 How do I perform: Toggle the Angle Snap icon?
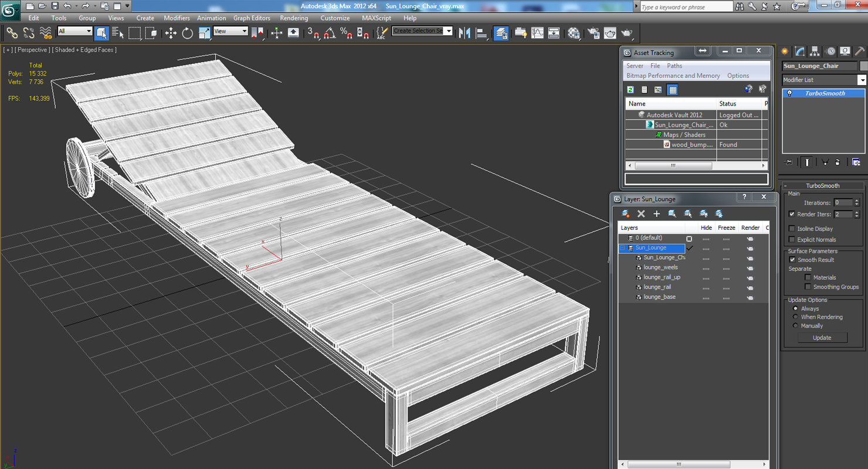[330, 33]
